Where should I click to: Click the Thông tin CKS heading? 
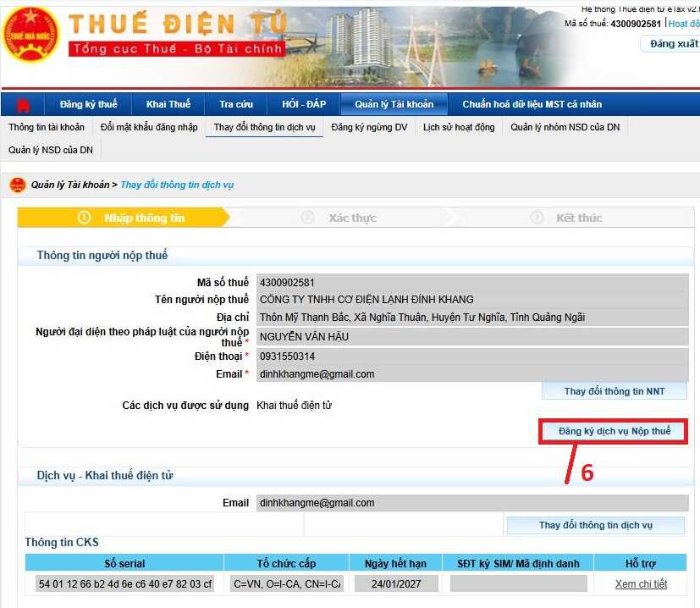62,542
